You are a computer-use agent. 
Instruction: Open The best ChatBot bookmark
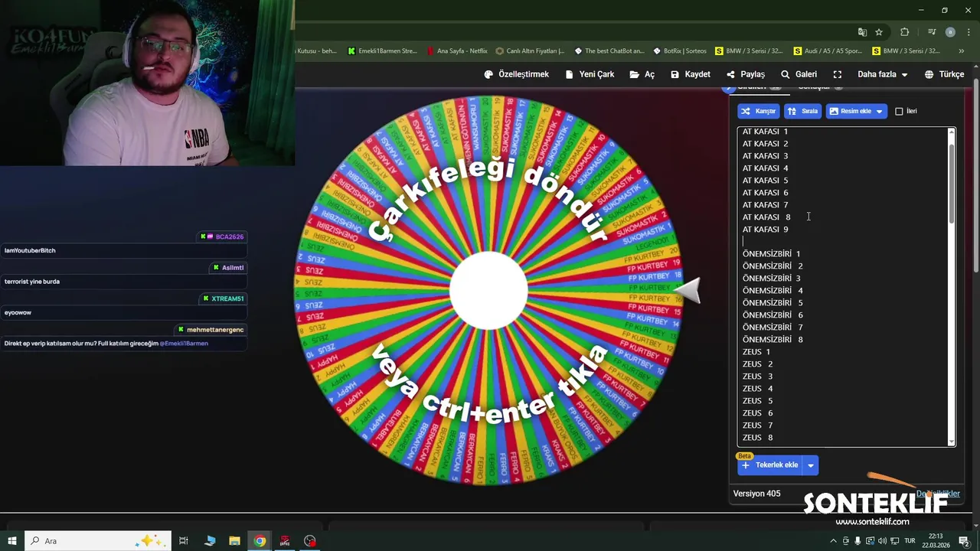609,51
